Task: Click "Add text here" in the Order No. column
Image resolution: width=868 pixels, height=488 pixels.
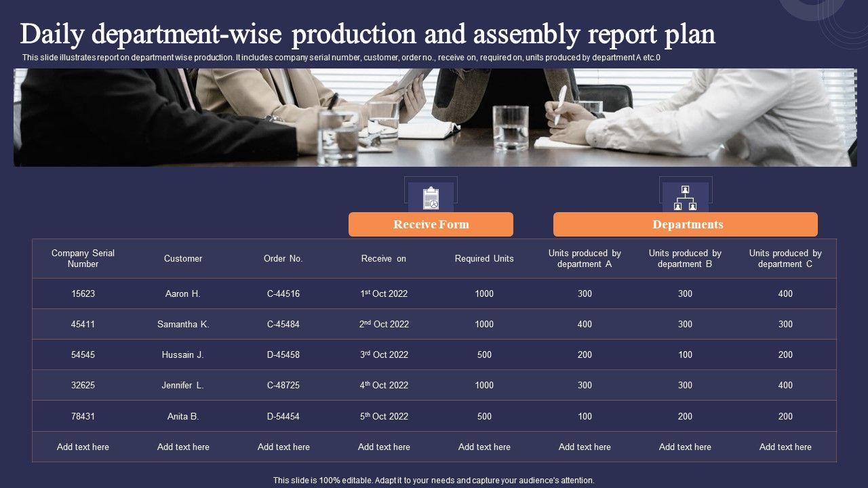Action: [x=283, y=447]
